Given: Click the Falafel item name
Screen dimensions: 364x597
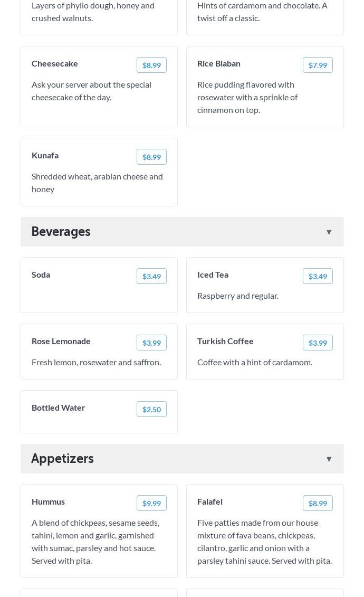Looking at the screenshot, I should tap(210, 501).
